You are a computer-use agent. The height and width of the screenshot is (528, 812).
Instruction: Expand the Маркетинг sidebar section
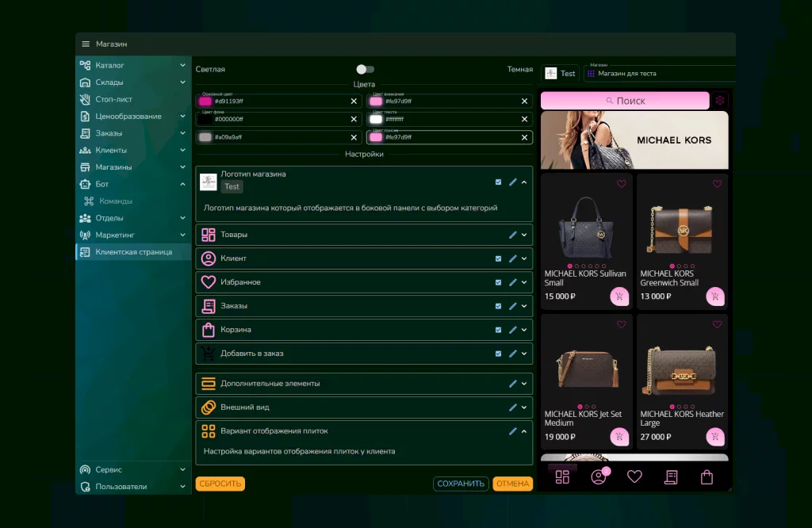183,235
